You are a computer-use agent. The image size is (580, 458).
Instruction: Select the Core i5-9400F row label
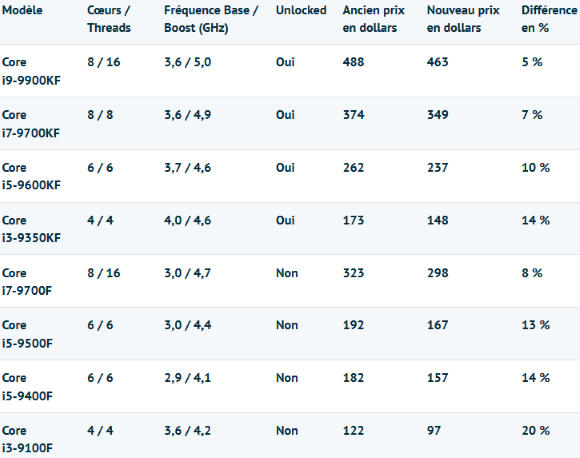tap(27, 387)
